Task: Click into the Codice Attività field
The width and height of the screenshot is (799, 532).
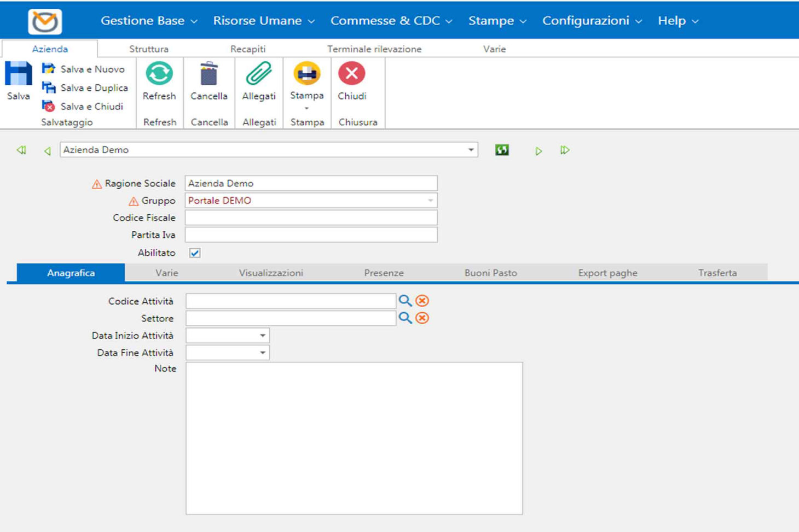Action: [291, 301]
